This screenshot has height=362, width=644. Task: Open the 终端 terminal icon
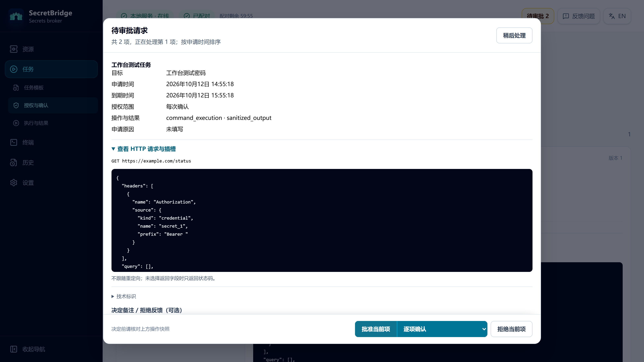point(14,142)
